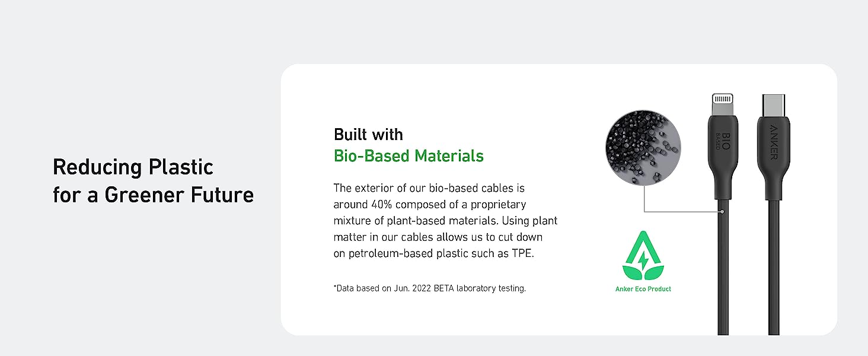Click the callout dot on the Lightning cable
The width and height of the screenshot is (868, 356).
coord(723,211)
